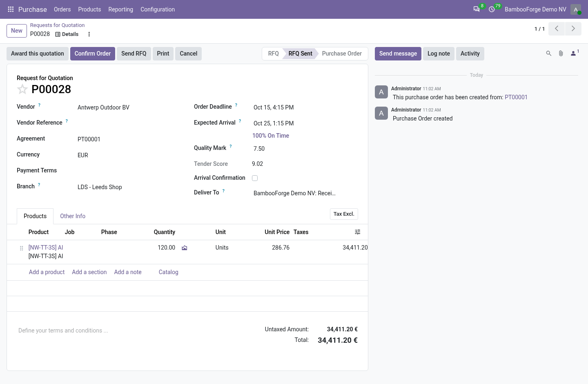The height and width of the screenshot is (384, 588).
Task: Grab the row handle for NW-TT-3S line
Action: click(x=22, y=248)
